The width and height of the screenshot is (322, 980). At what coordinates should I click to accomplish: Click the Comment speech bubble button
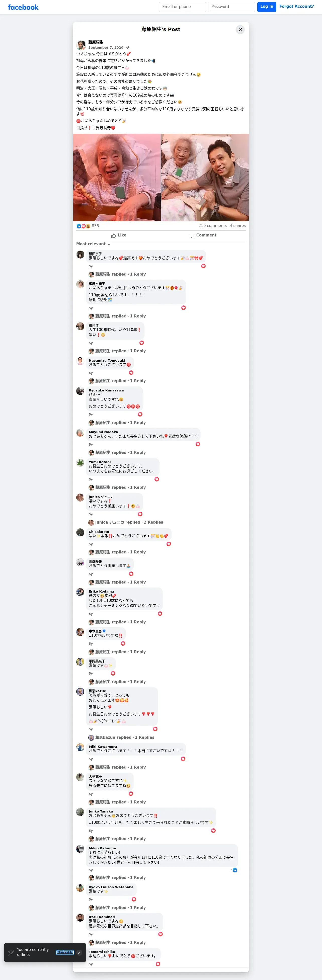pos(203,235)
